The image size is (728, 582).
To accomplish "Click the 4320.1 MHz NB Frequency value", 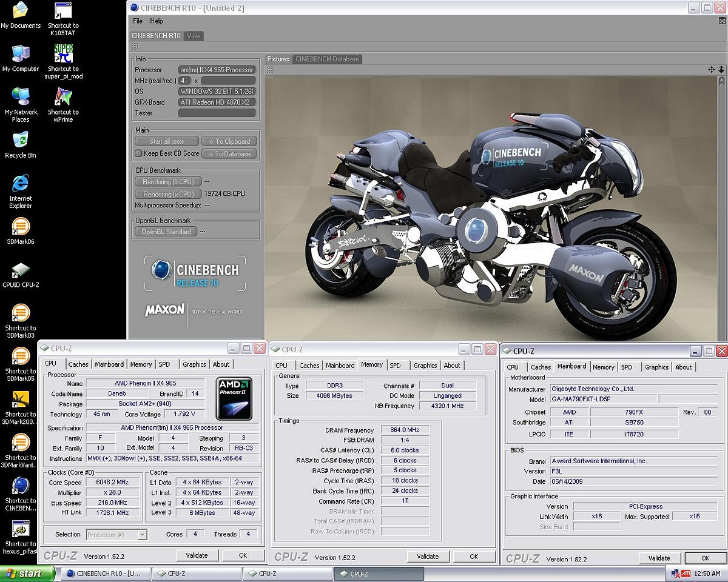I will 447,406.
